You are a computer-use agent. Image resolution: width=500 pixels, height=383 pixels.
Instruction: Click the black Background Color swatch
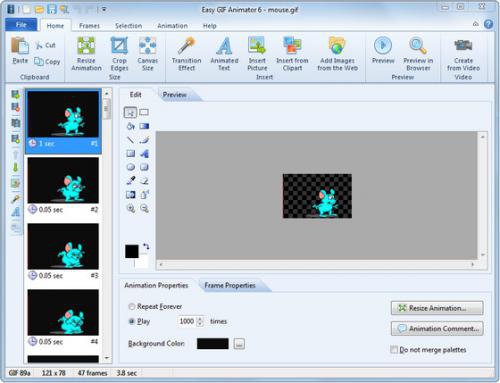click(x=213, y=344)
